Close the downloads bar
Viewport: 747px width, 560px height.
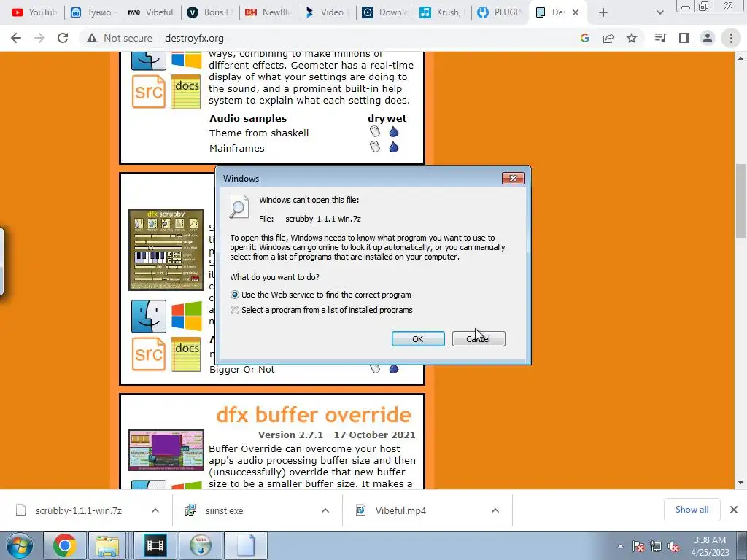(x=734, y=510)
